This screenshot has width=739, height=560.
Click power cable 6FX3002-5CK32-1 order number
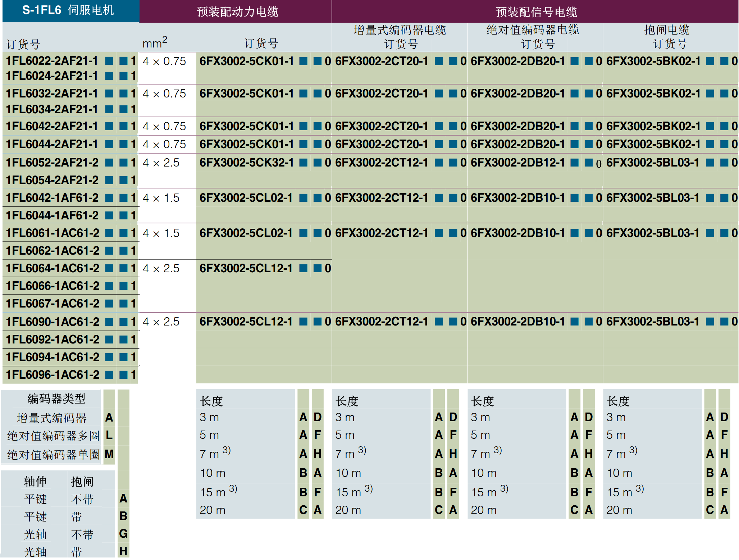(246, 163)
